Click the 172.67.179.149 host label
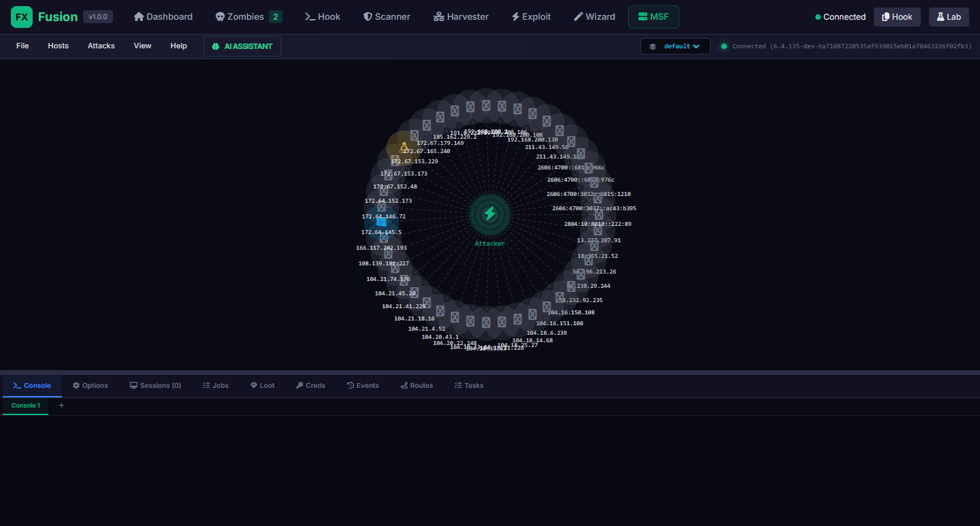Viewport: 980px width, 526px height. (x=440, y=144)
